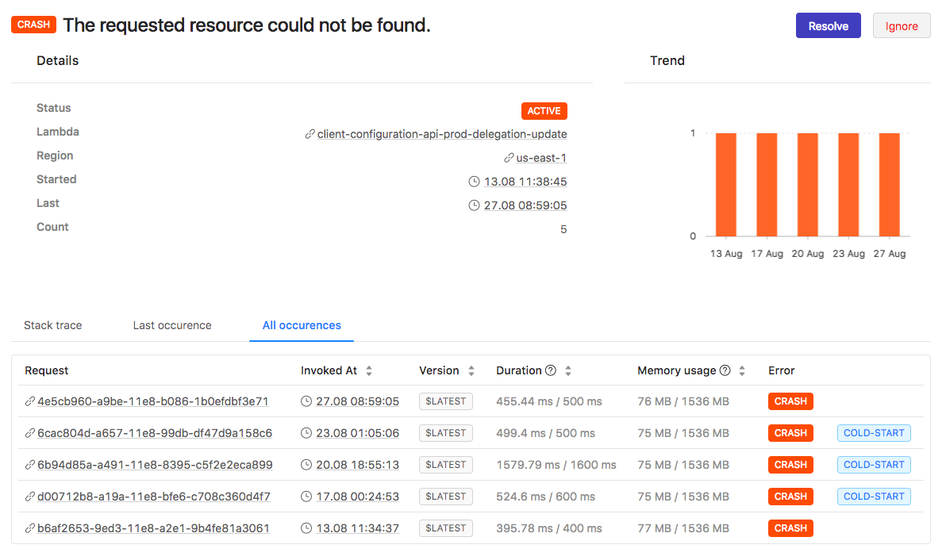This screenshot has height=560, width=946.
Task: Click the 20 Aug bar in the Trend chart
Action: point(807,184)
